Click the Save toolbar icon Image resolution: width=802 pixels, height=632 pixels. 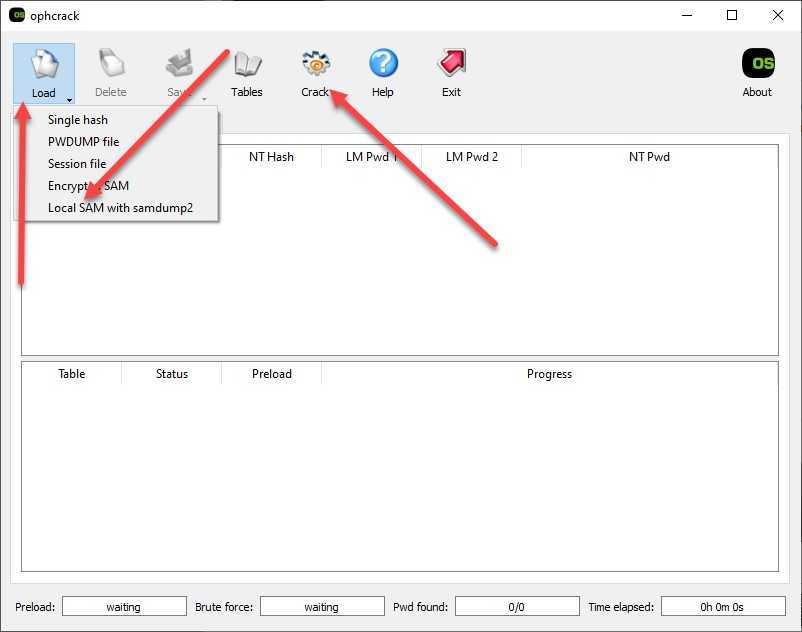(x=179, y=64)
